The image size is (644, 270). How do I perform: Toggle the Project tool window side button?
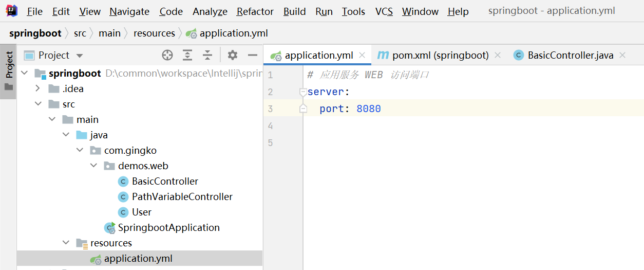tap(8, 71)
